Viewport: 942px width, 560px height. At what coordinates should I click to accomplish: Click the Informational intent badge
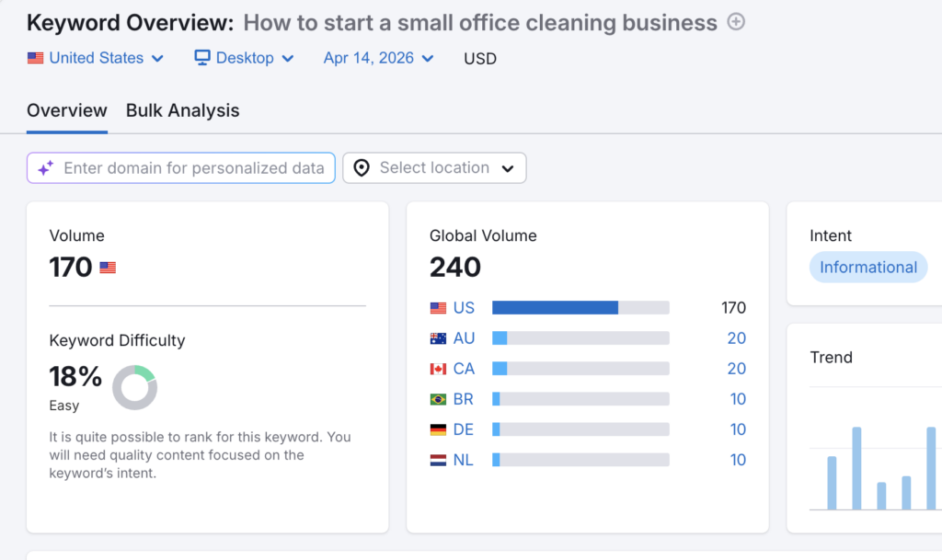pos(867,267)
